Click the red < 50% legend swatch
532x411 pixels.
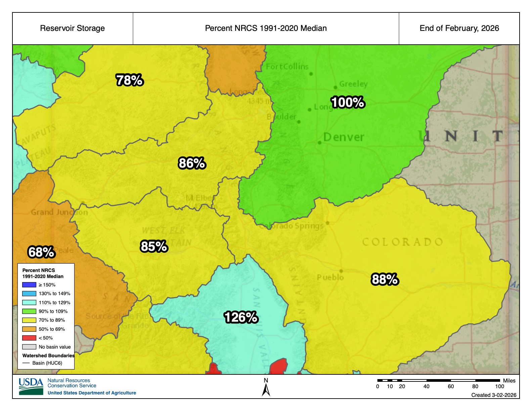coord(29,338)
